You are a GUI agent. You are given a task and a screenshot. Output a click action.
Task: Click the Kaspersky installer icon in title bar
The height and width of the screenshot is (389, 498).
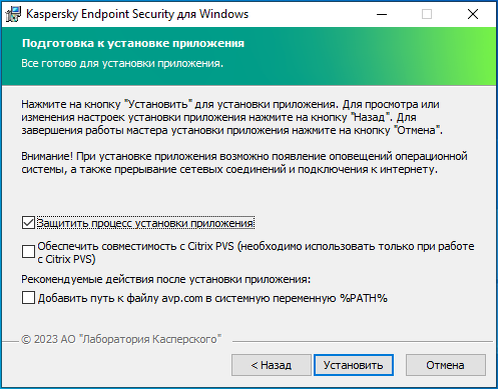[x=13, y=14]
